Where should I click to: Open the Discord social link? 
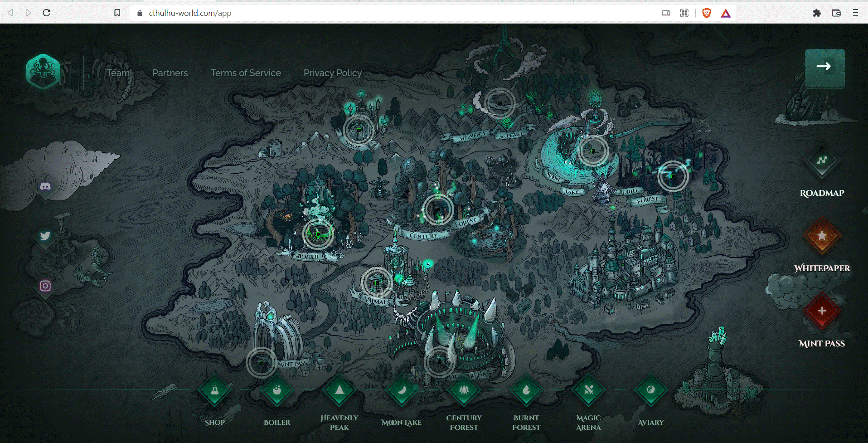[x=45, y=186]
